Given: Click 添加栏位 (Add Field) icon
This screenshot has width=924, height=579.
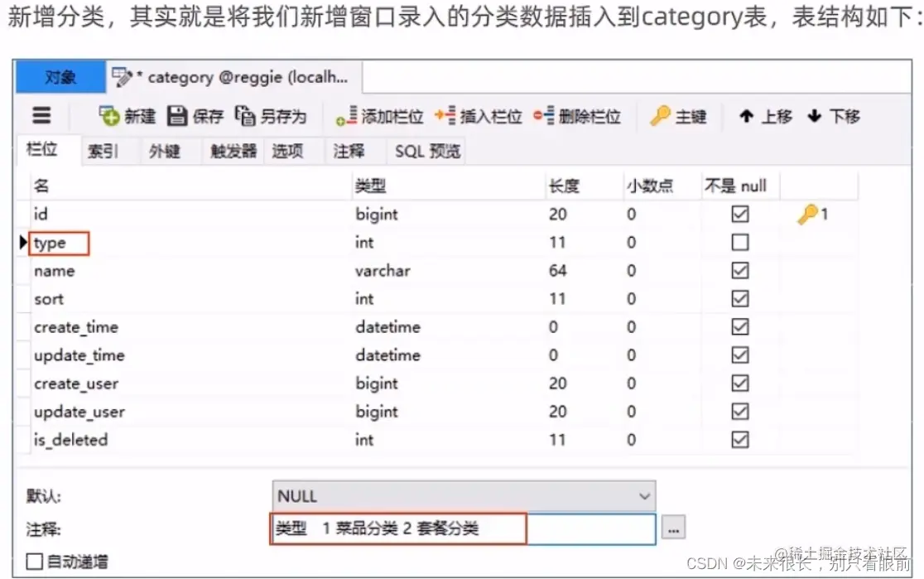Looking at the screenshot, I should point(346,116).
